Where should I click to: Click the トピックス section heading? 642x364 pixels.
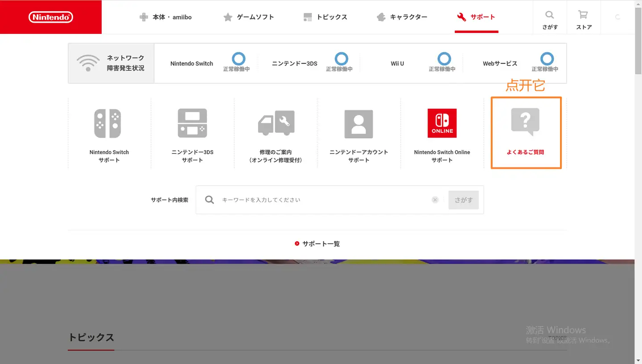(91, 337)
